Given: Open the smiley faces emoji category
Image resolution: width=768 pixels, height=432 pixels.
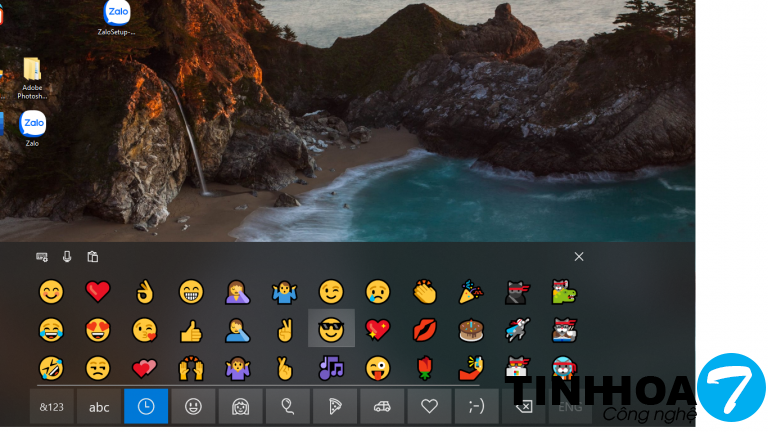Looking at the screenshot, I should pos(192,407).
